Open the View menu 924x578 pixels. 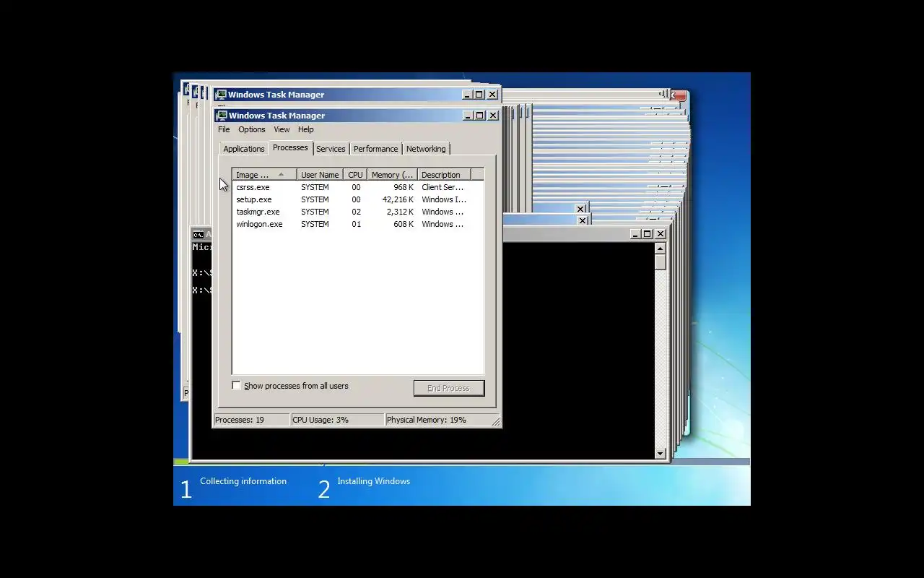282,129
